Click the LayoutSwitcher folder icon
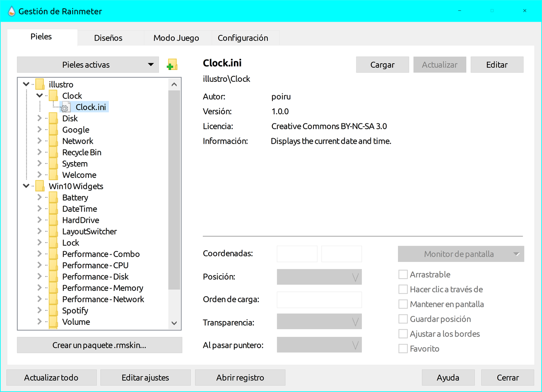The image size is (542, 392). (53, 231)
